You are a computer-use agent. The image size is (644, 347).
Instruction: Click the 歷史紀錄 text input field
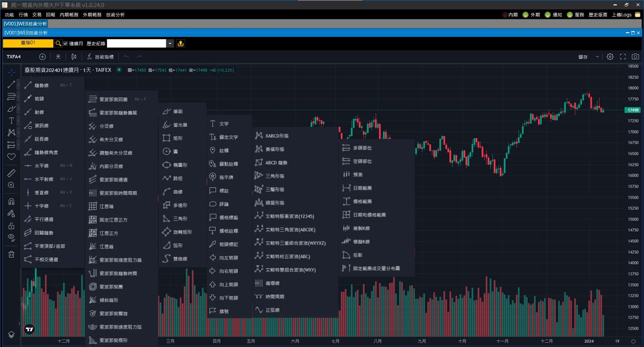[136, 44]
